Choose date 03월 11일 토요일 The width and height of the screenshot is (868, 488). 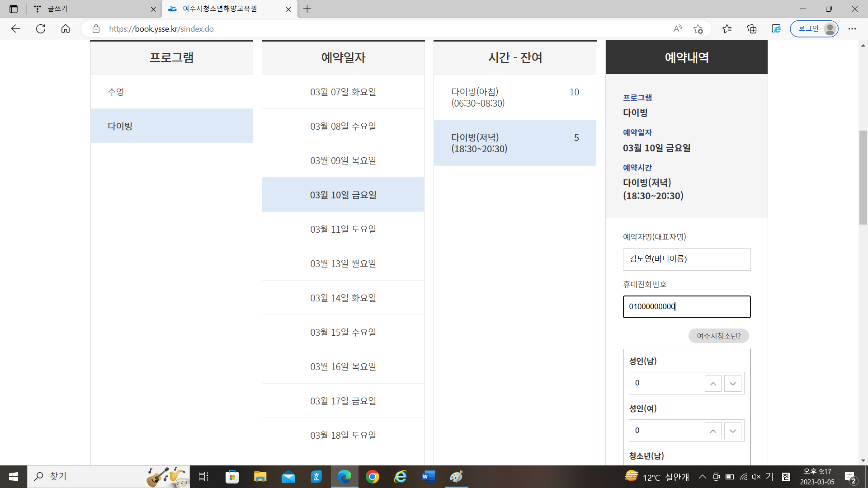click(343, 229)
